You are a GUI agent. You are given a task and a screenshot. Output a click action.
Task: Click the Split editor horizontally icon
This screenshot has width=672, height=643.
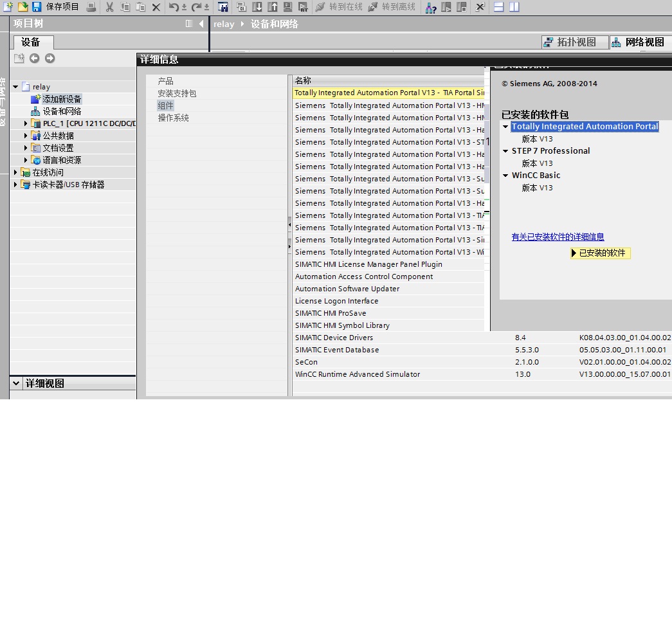coord(498,7)
